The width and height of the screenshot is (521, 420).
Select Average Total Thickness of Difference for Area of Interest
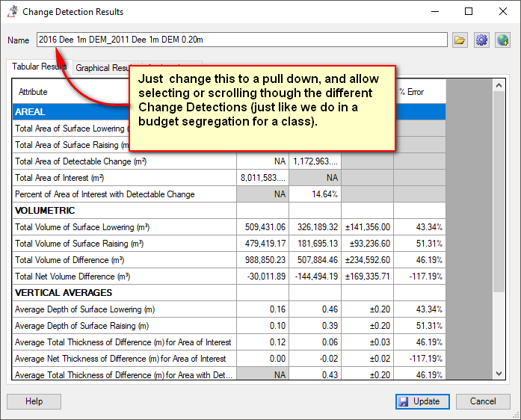tap(123, 342)
